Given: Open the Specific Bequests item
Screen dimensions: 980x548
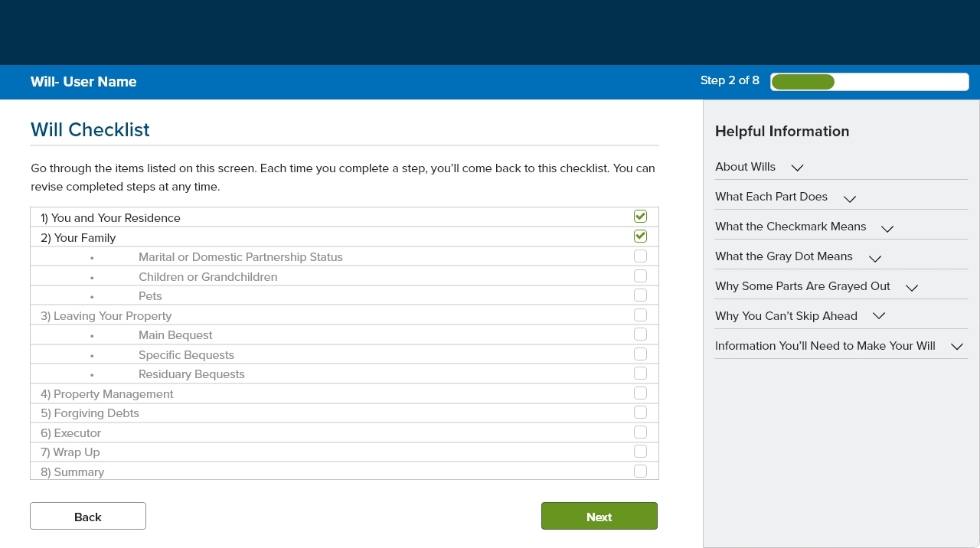Looking at the screenshot, I should [x=186, y=355].
